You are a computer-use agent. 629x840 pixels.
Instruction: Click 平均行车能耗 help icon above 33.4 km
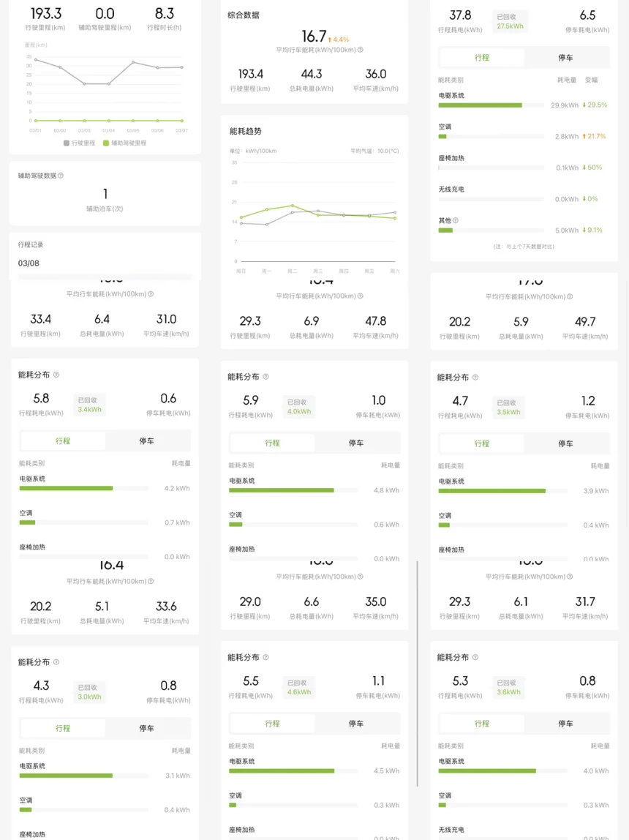pyautogui.click(x=151, y=294)
